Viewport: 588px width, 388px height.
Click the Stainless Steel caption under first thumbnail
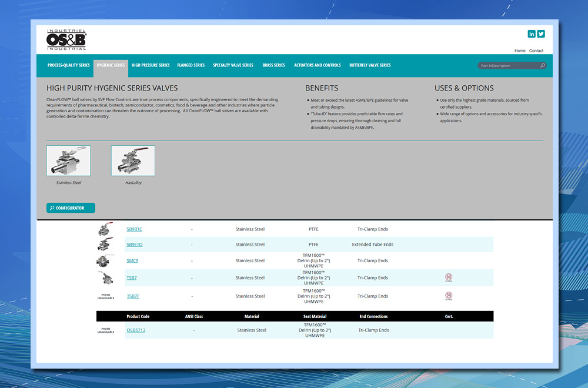(69, 183)
